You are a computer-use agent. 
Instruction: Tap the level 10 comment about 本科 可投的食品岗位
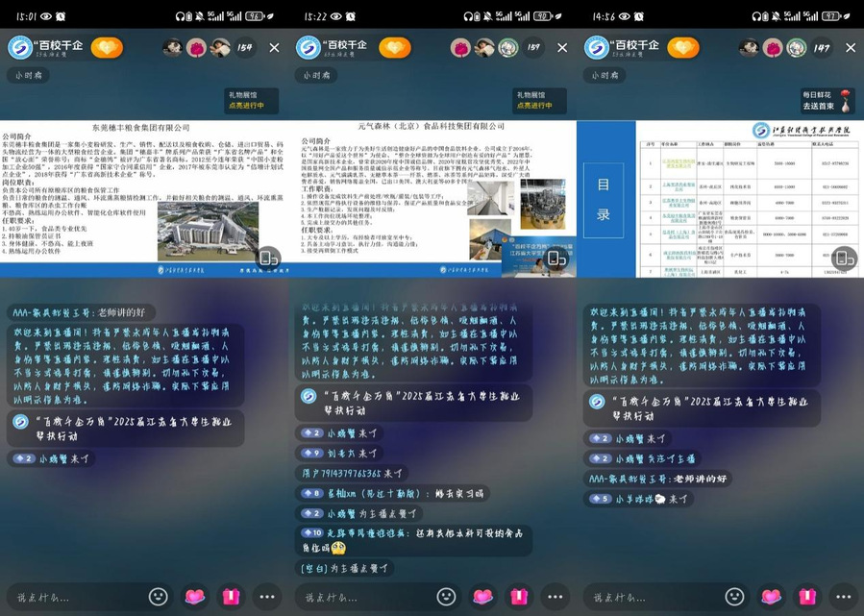414,540
